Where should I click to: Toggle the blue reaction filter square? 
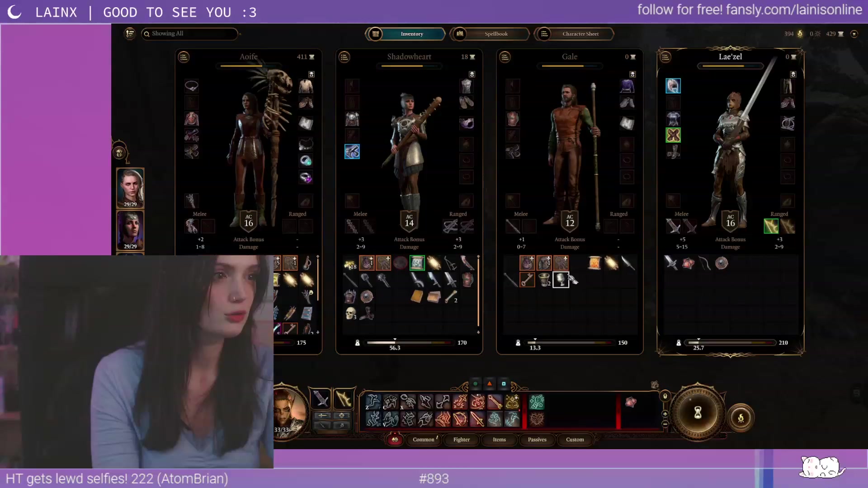click(504, 384)
